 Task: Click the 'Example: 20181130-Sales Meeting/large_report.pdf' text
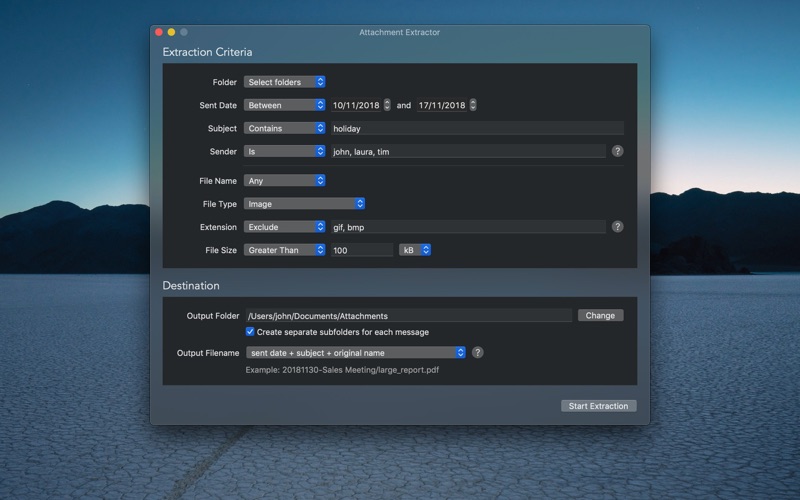coord(342,370)
